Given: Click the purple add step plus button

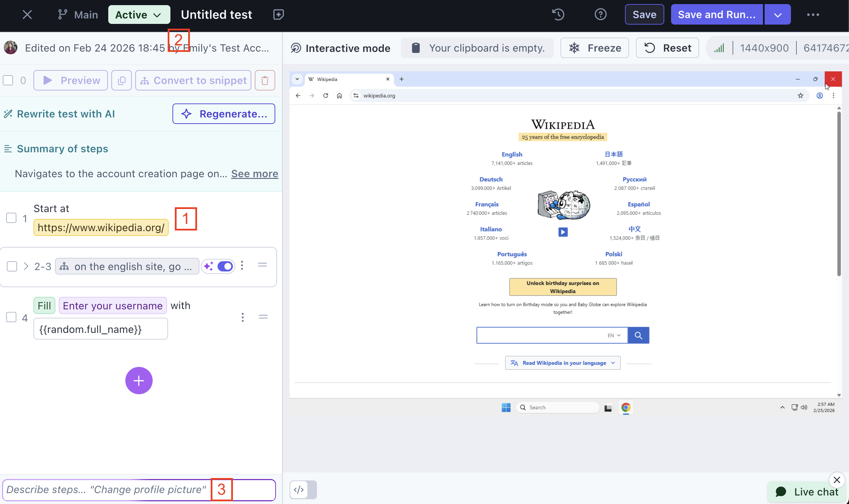Looking at the screenshot, I should pos(139,380).
